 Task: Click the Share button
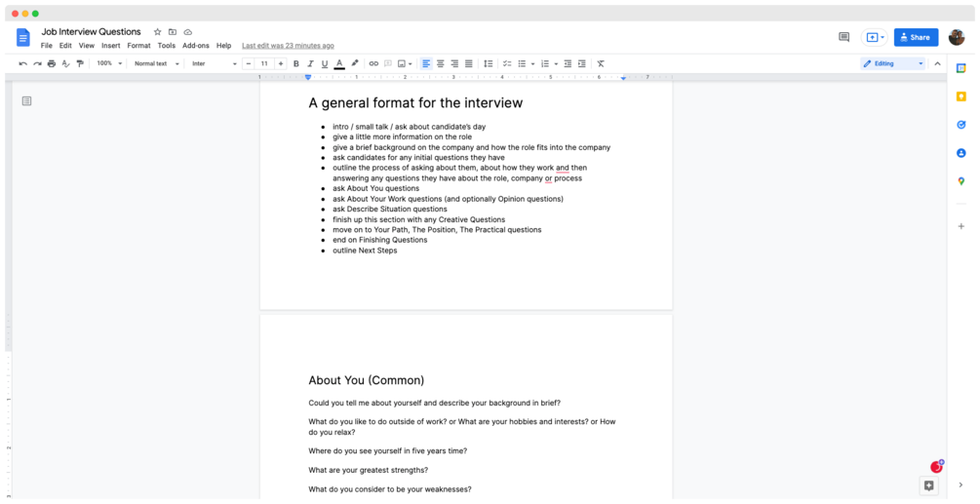click(916, 37)
